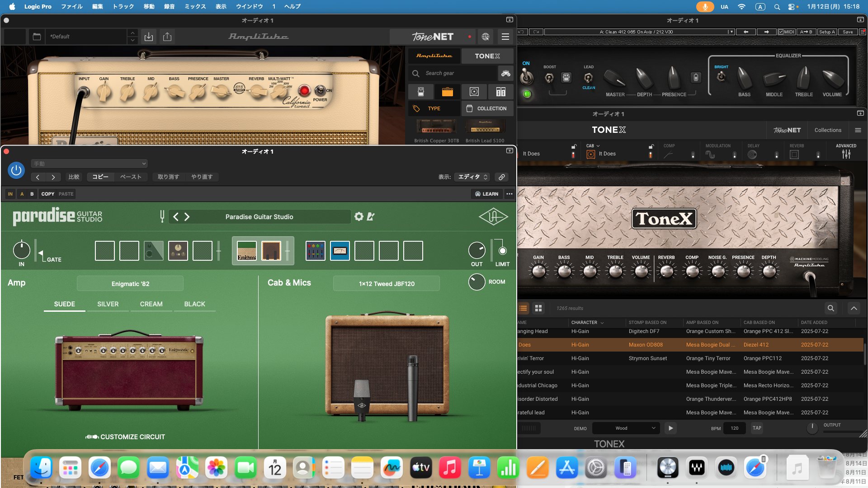868x488 pixels.
Task: Open the ADVANCED mixer sliders icon
Action: [846, 154]
